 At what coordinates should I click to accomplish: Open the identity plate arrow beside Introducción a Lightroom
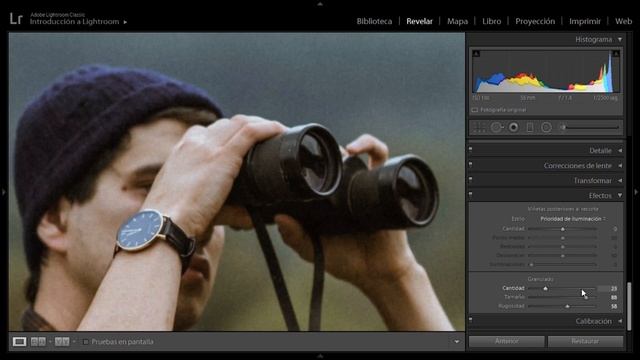tap(125, 22)
